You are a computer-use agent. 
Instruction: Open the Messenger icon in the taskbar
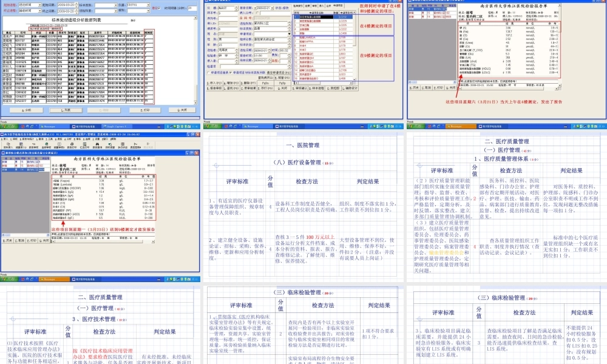click(49, 126)
